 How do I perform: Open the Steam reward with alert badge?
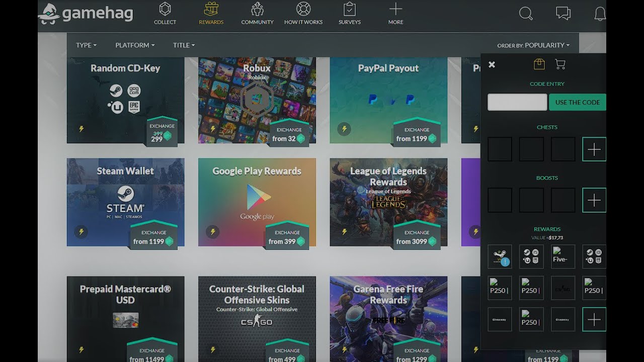500,257
